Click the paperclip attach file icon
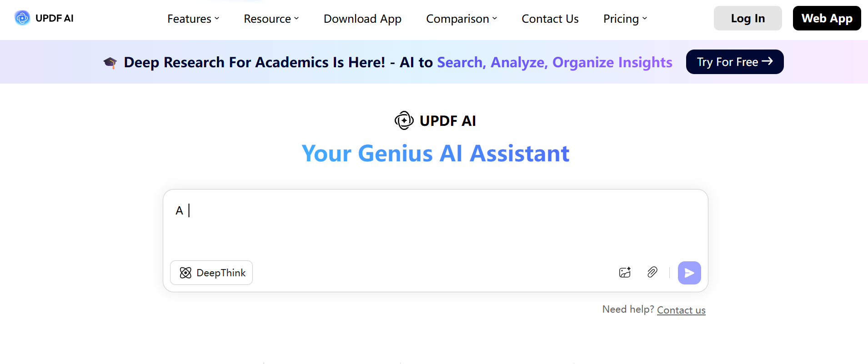The height and width of the screenshot is (364, 868). click(x=652, y=272)
